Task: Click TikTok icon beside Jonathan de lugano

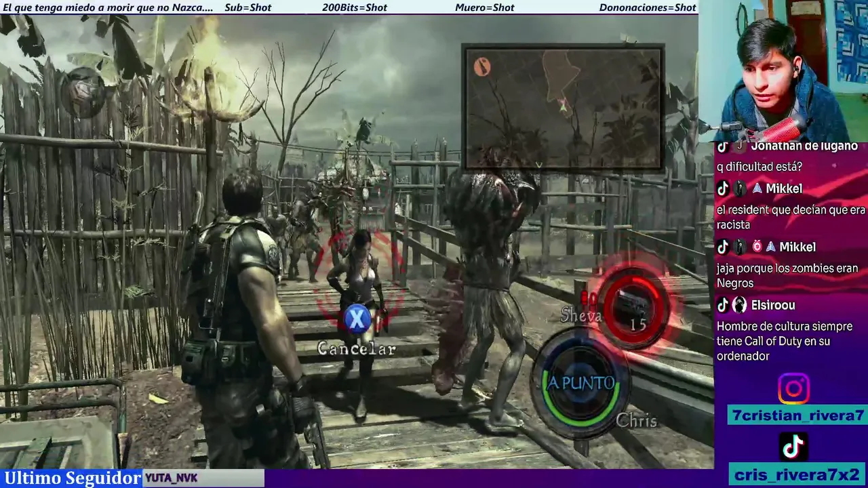Action: coord(723,146)
